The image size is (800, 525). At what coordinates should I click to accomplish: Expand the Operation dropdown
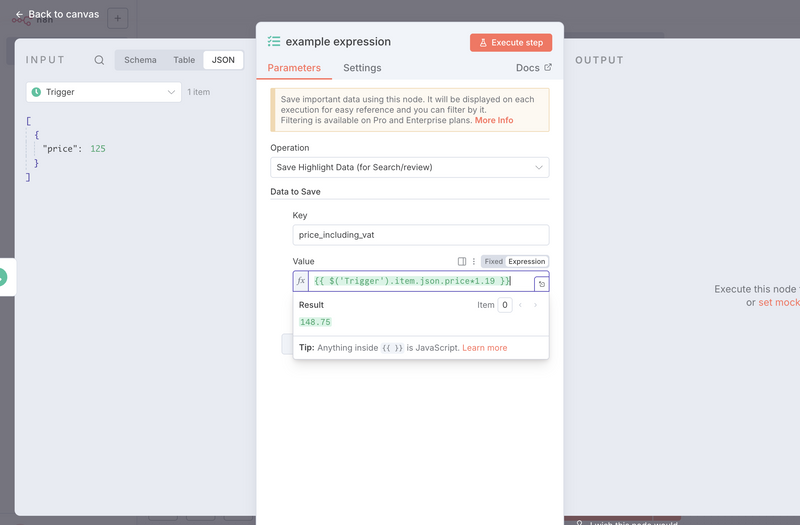pos(410,167)
